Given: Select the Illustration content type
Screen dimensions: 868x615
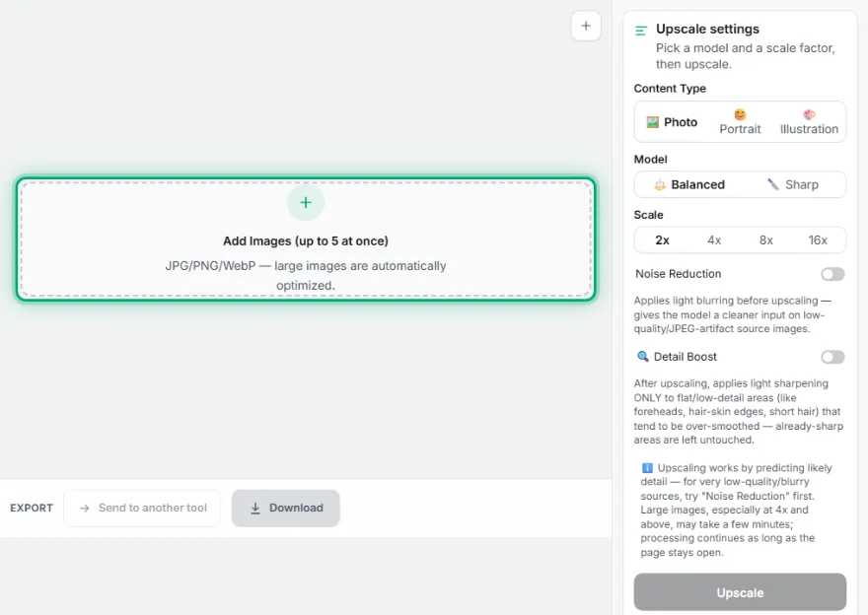Looking at the screenshot, I should point(809,122).
